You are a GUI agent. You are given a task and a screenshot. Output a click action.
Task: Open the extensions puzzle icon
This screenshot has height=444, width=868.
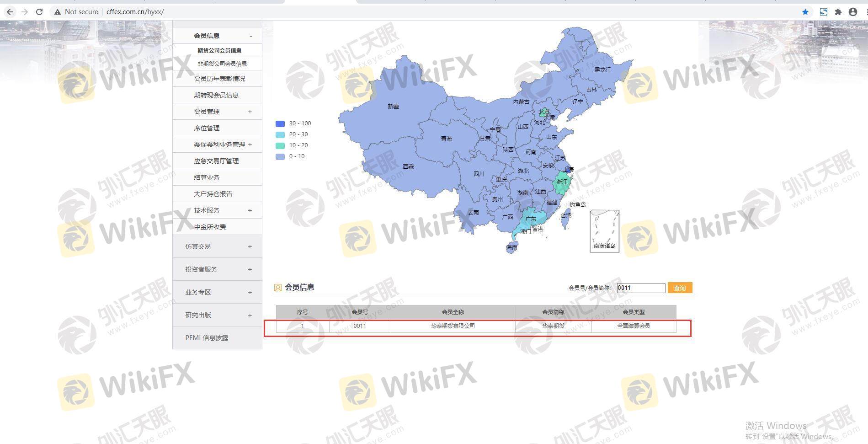pyautogui.click(x=838, y=12)
